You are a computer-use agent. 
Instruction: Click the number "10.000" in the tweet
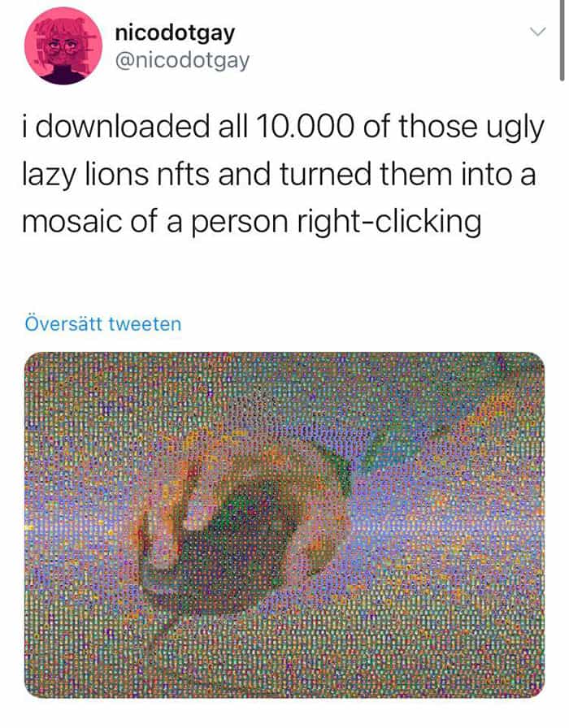tap(304, 127)
